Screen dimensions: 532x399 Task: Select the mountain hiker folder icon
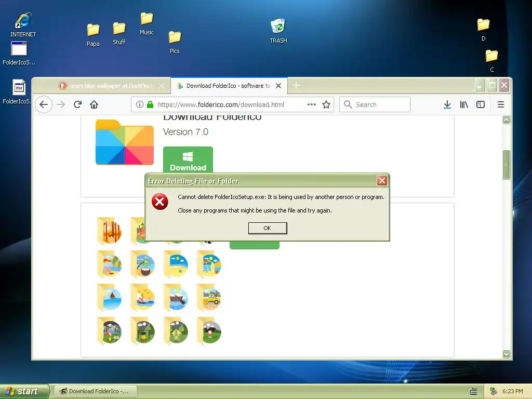tap(209, 331)
